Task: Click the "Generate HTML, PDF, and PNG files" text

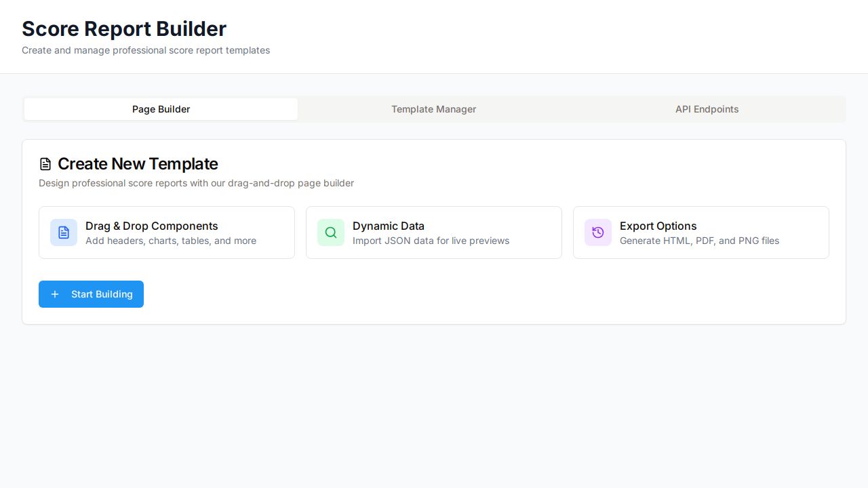Action: tap(699, 241)
